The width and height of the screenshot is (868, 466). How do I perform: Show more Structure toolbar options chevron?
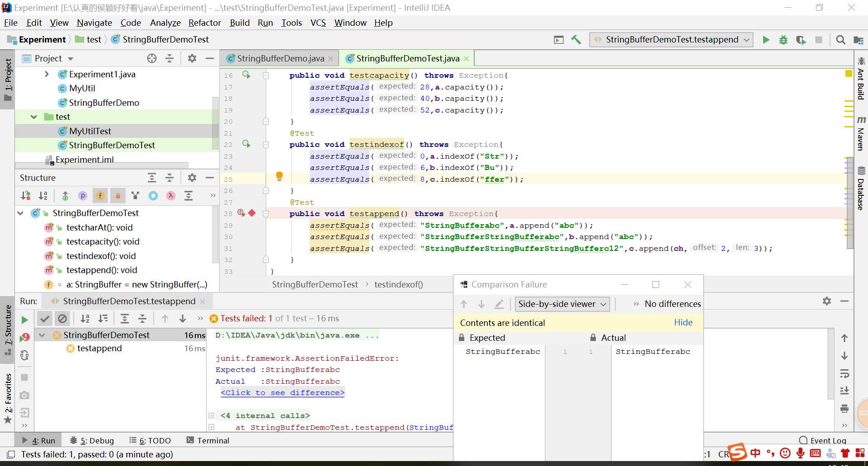(212, 196)
